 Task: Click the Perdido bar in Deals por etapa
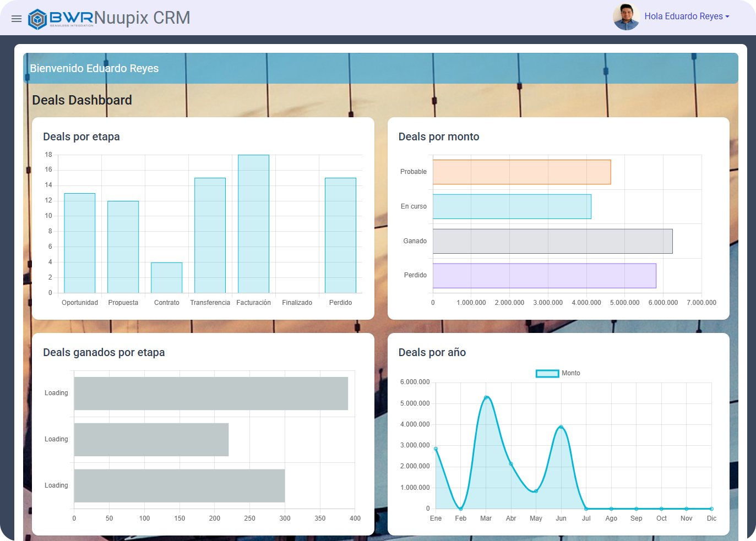pos(340,235)
